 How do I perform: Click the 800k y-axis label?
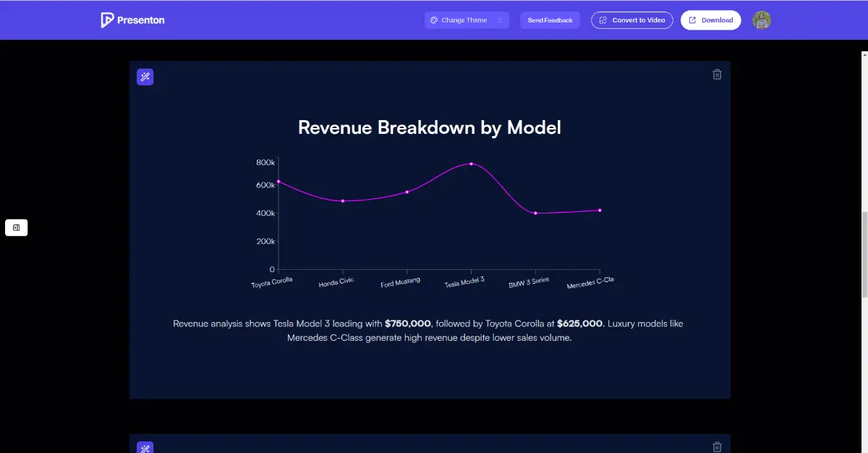265,162
